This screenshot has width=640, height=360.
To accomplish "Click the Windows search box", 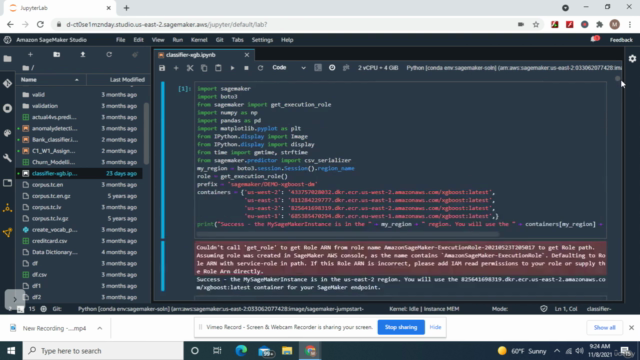I will tap(103, 351).
